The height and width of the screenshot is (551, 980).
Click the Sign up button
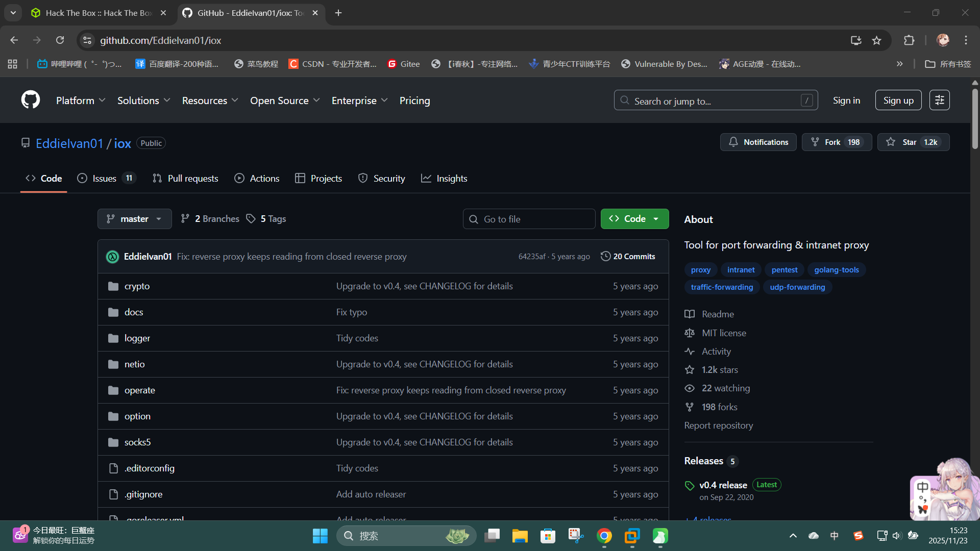coord(898,101)
